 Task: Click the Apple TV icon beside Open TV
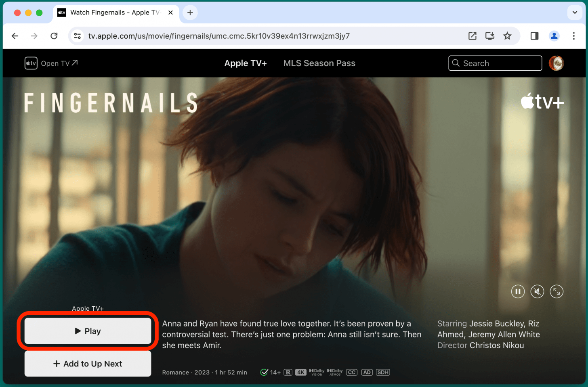pyautogui.click(x=31, y=63)
